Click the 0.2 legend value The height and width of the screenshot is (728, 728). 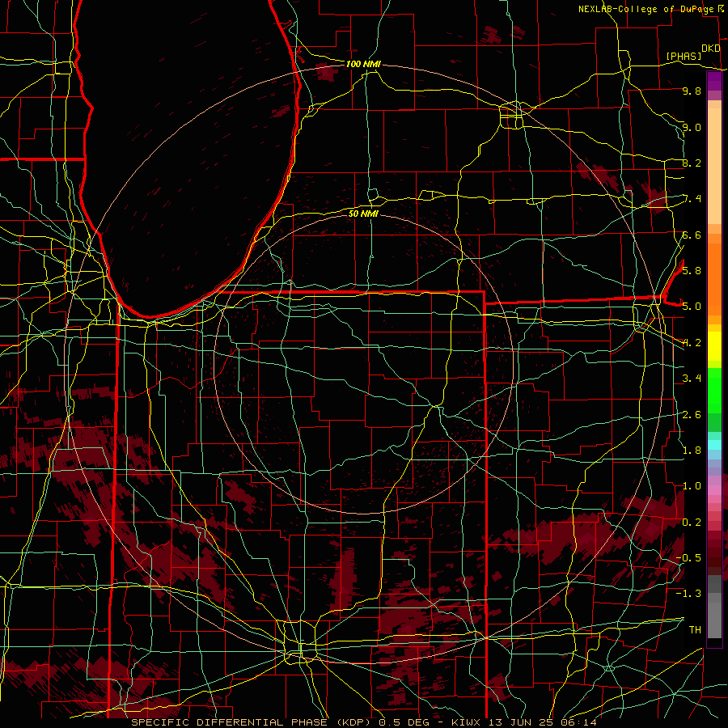(692, 523)
